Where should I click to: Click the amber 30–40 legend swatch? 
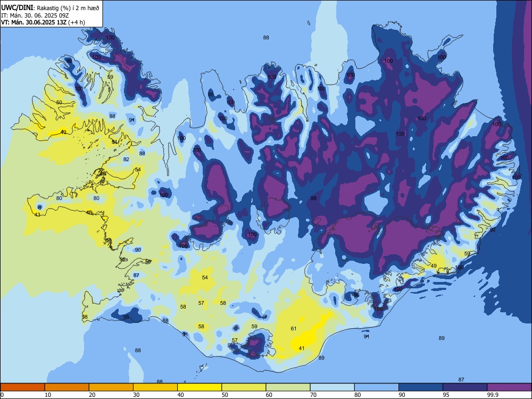coord(155,387)
